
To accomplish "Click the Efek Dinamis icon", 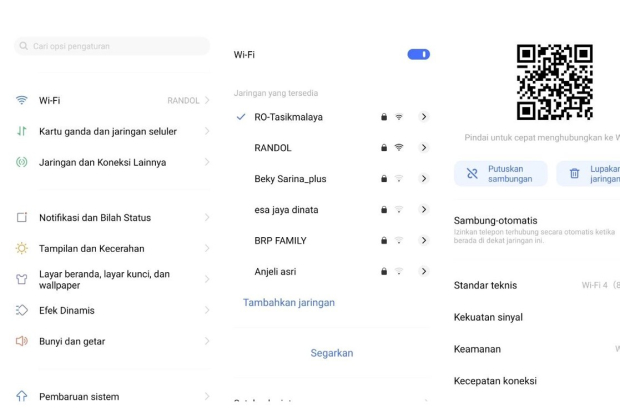I will point(22,310).
